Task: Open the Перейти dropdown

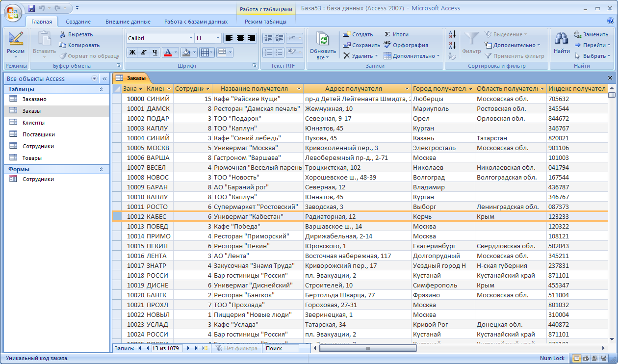Action: coord(592,45)
